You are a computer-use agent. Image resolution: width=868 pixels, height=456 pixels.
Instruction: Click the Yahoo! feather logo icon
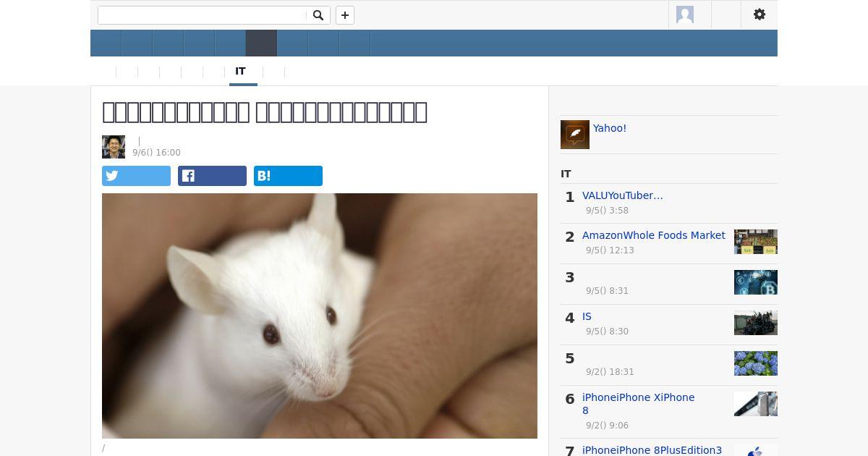(575, 135)
